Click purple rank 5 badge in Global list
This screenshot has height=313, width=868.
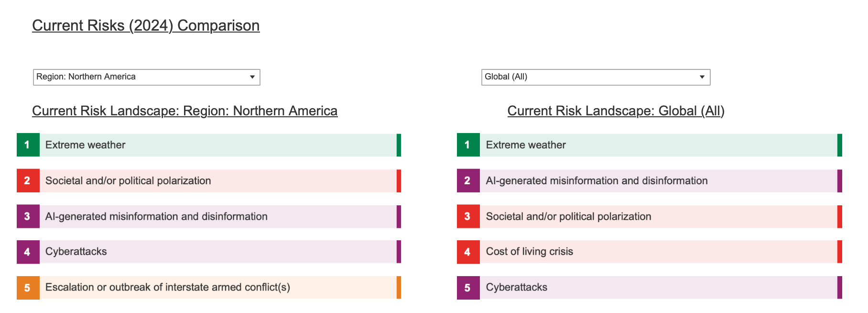tap(468, 288)
